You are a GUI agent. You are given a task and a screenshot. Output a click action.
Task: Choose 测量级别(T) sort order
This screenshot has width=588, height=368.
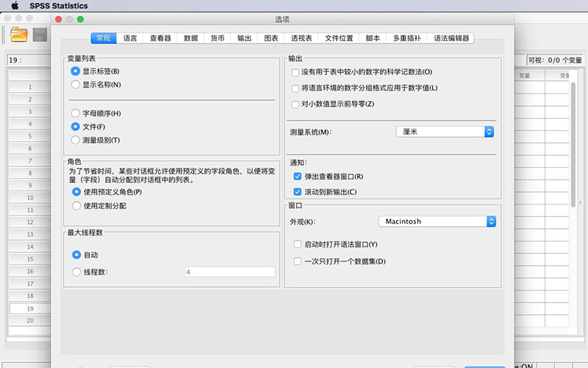[76, 140]
